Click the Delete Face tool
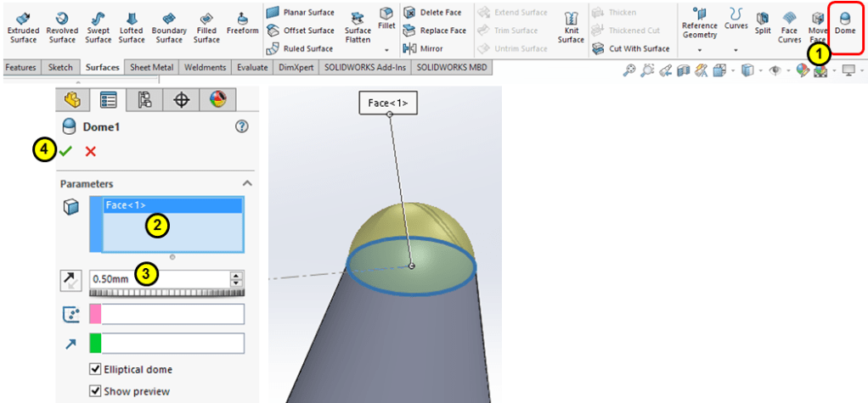The image size is (868, 403). pyautogui.click(x=434, y=13)
